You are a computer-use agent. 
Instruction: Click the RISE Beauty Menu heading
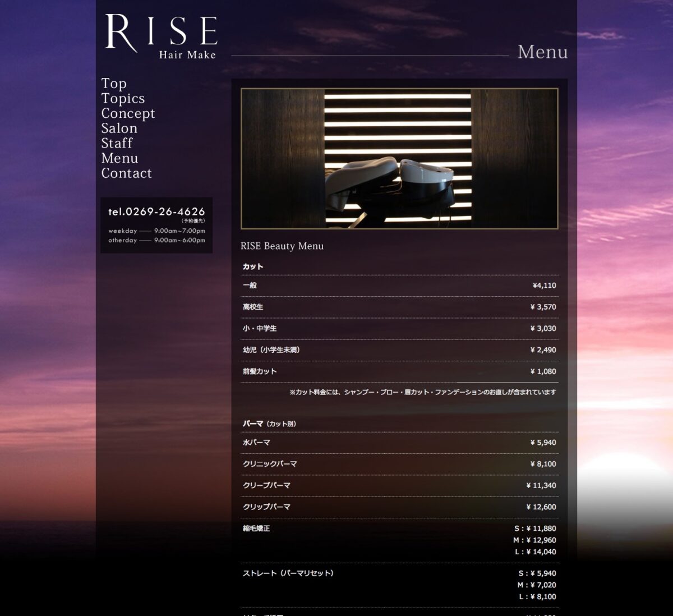pos(282,246)
